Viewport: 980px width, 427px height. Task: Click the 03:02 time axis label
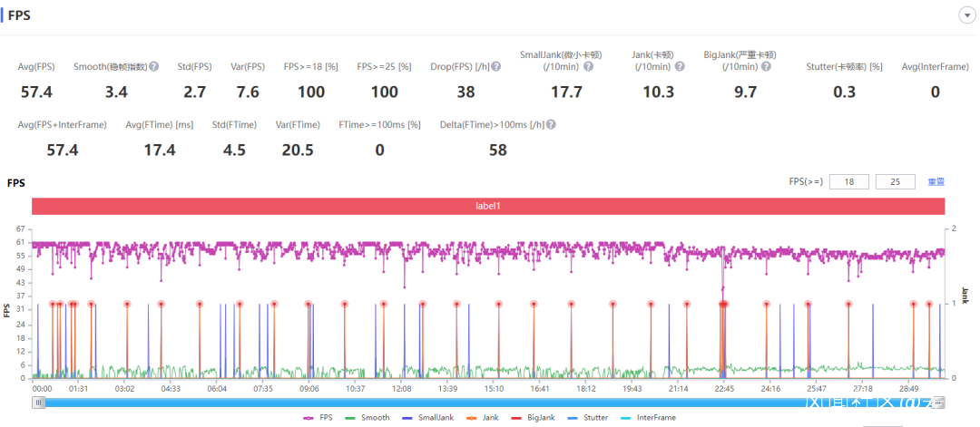tap(125, 388)
